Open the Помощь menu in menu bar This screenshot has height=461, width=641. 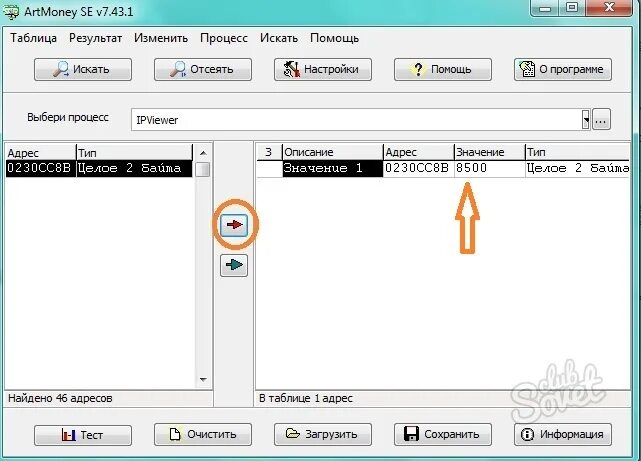(x=334, y=38)
